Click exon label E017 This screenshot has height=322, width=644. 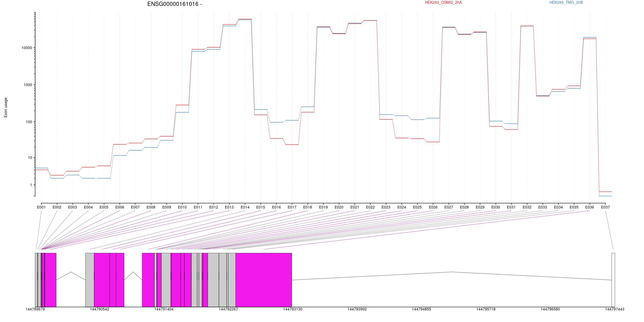(x=292, y=207)
